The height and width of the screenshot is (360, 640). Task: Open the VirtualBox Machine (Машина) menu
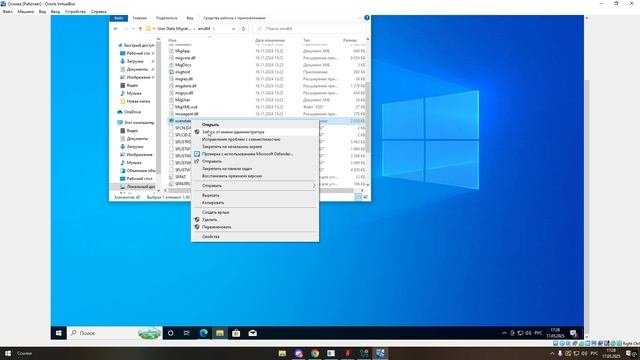tap(26, 11)
